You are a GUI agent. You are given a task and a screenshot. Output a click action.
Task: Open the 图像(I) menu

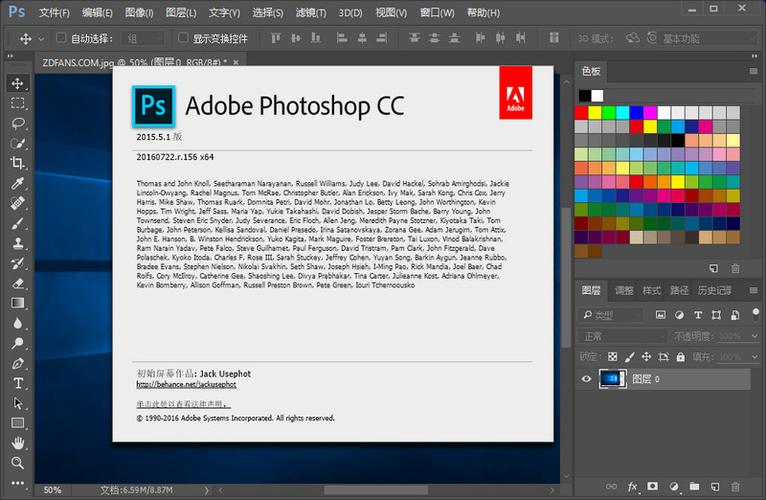tap(139, 13)
